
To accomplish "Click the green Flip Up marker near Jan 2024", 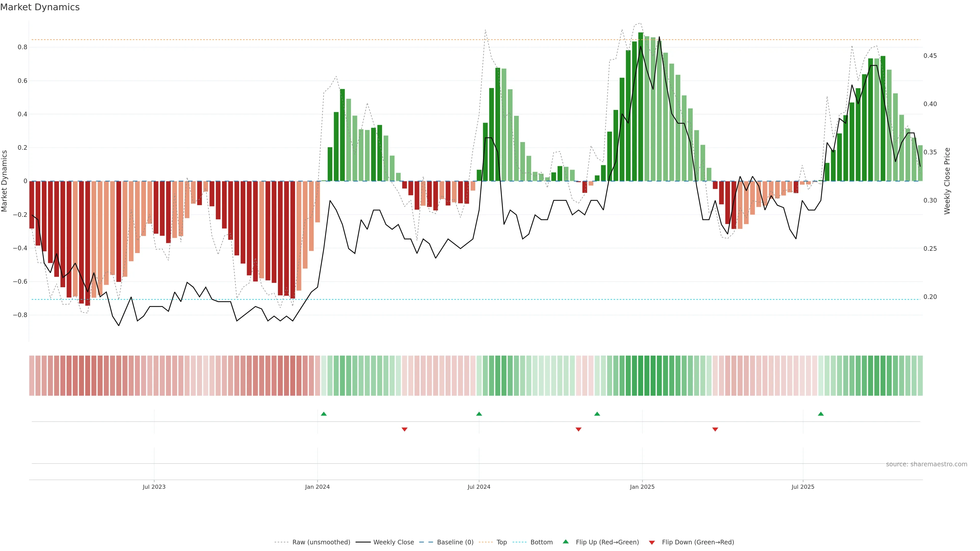I will point(324,414).
